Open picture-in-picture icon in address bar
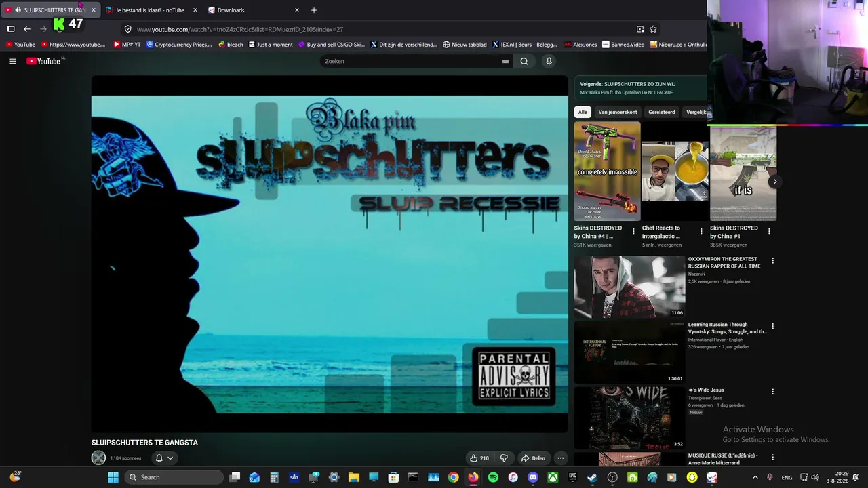868x488 pixels. (x=640, y=29)
